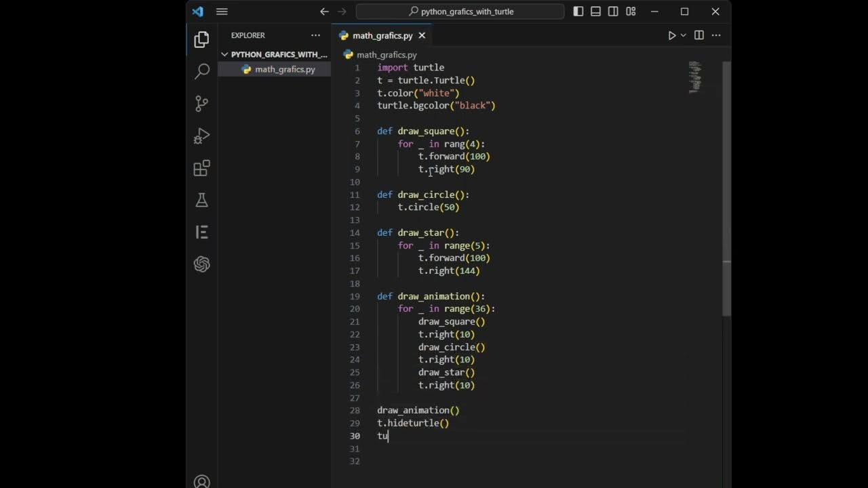Screen dimensions: 868x488
Task: Toggle the bottom panel layout icon
Action: 595,12
